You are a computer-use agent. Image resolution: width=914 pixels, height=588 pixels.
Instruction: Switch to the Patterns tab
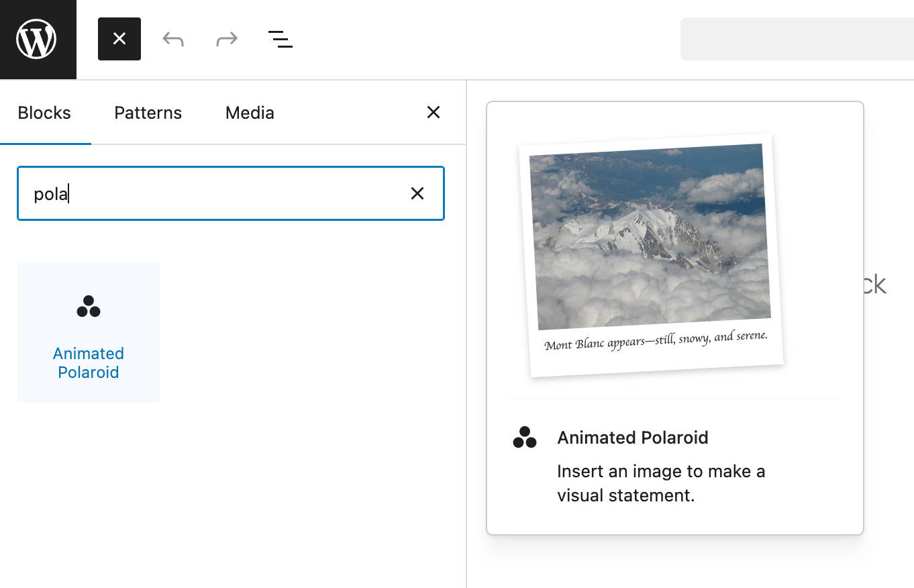tap(148, 113)
